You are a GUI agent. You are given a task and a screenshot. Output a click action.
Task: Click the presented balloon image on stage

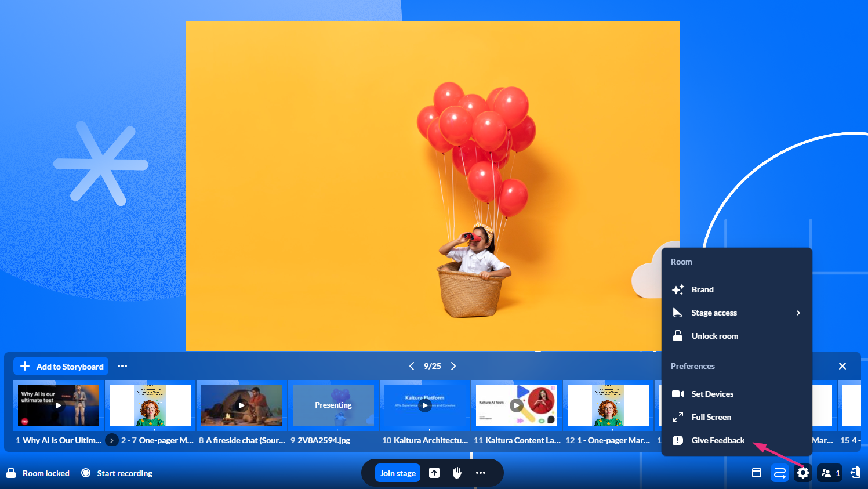tap(433, 186)
